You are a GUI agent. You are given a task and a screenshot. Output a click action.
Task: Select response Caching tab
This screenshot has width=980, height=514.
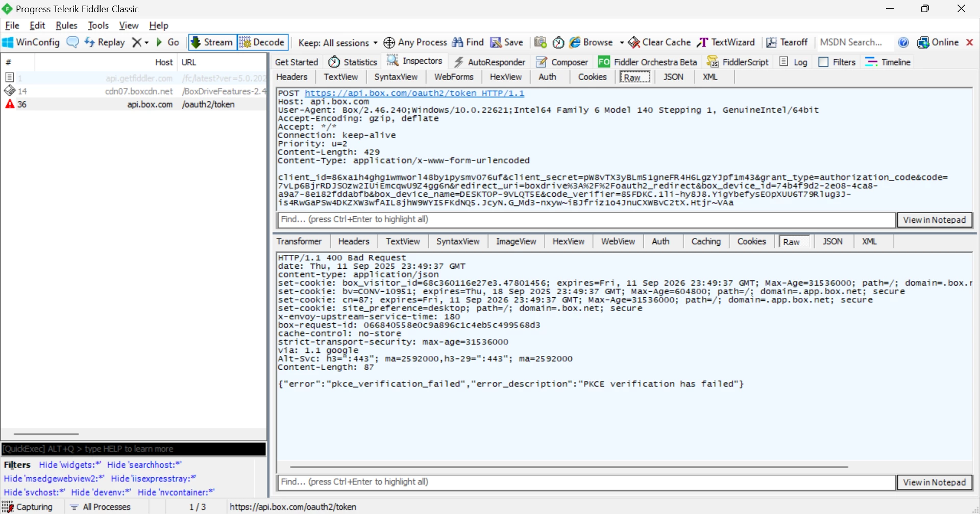[706, 242]
